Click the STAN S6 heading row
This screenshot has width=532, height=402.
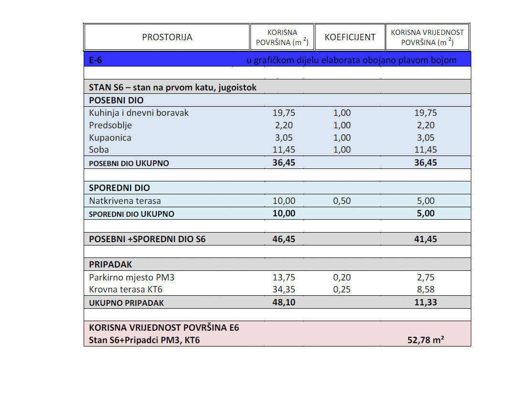tap(277, 87)
